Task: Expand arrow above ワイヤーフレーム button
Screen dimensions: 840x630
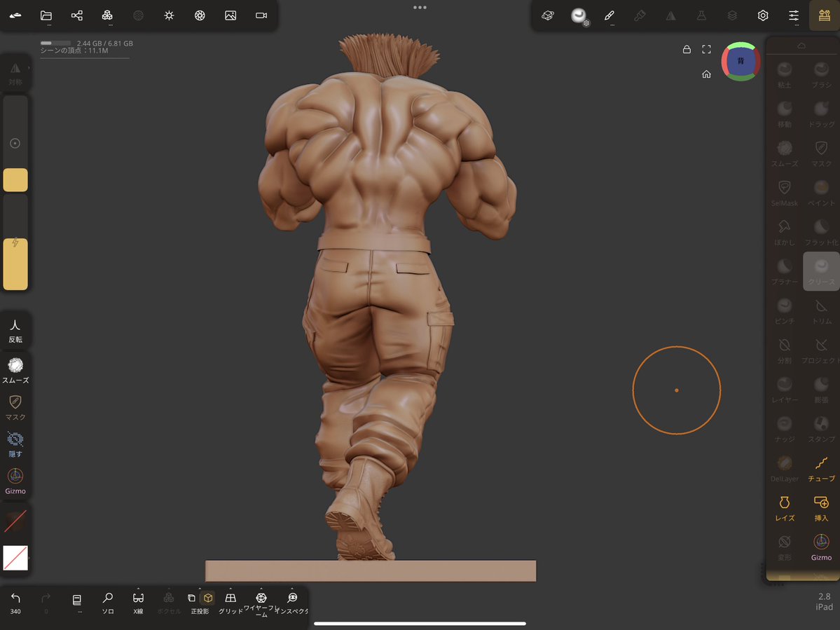Action: (x=261, y=589)
